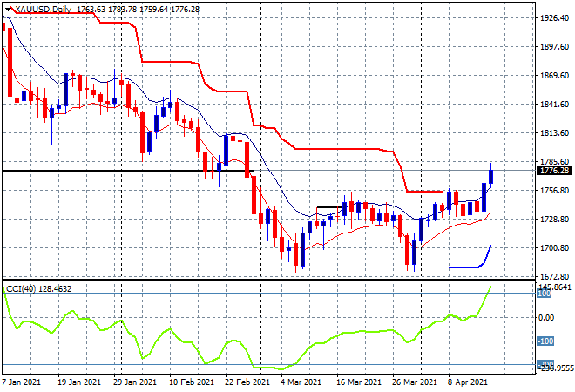Click the 8 Apr 2021 date label
The height and width of the screenshot is (392, 575).
point(468,382)
